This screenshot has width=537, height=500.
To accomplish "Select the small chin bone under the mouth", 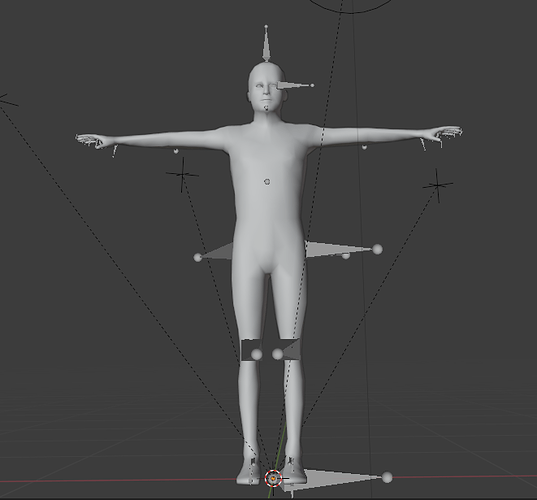I will pos(266,108).
